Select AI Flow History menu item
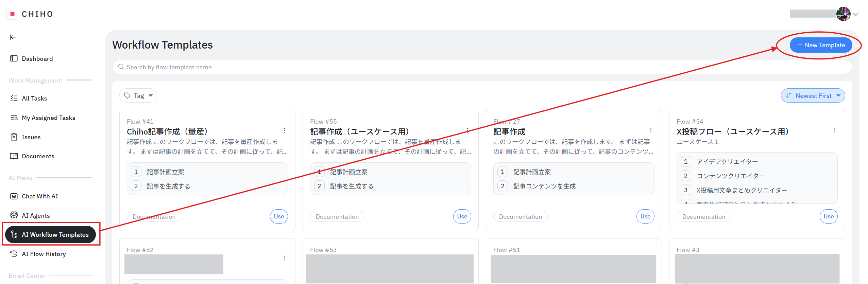868x284 pixels. coord(44,254)
